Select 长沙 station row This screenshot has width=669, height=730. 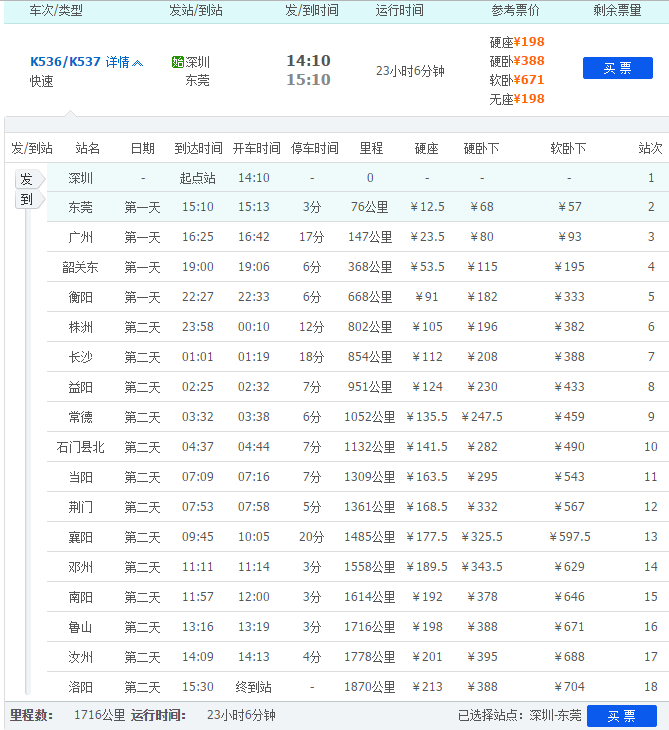[358, 357]
